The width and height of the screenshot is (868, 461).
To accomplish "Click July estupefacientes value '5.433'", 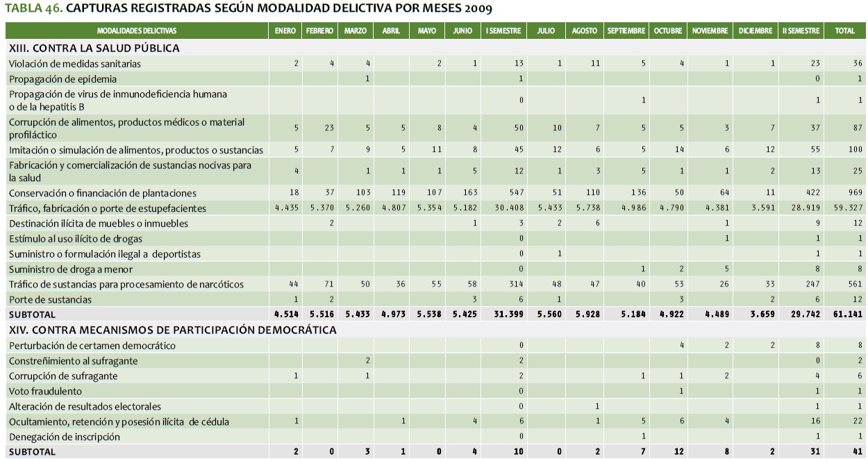I will click(549, 208).
